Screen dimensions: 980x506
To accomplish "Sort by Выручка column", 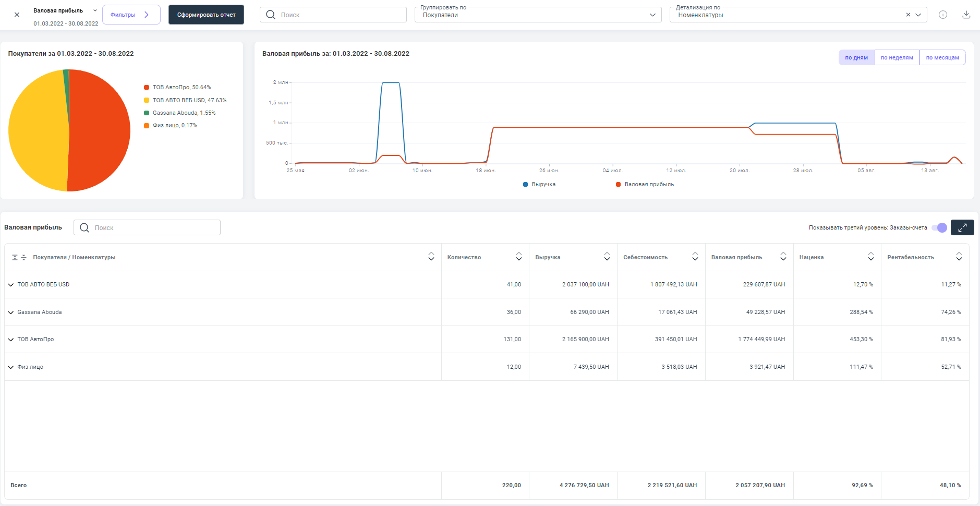I will pos(607,257).
